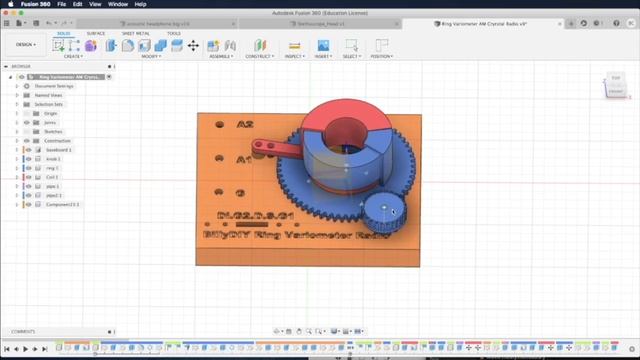This screenshot has width=640, height=360.
Task: Create a New Component in Assemble
Action: click(x=213, y=45)
